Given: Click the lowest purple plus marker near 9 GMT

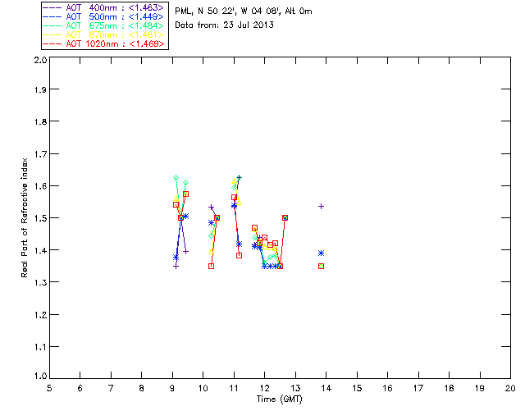Looking at the screenshot, I should click(176, 267).
